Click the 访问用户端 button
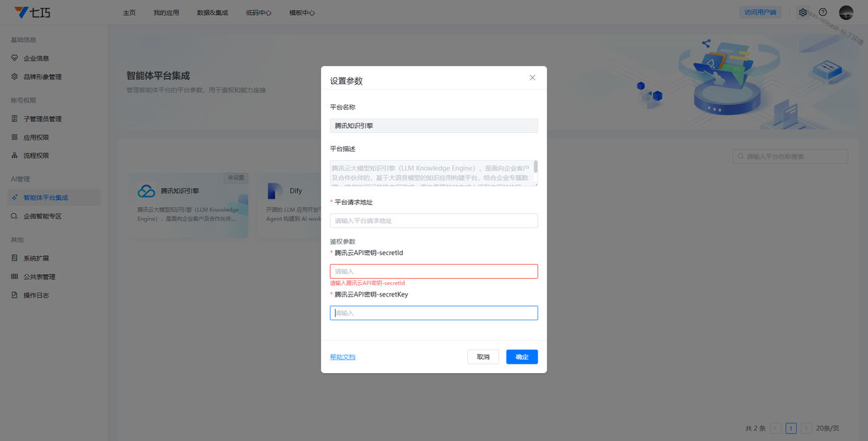 point(759,12)
